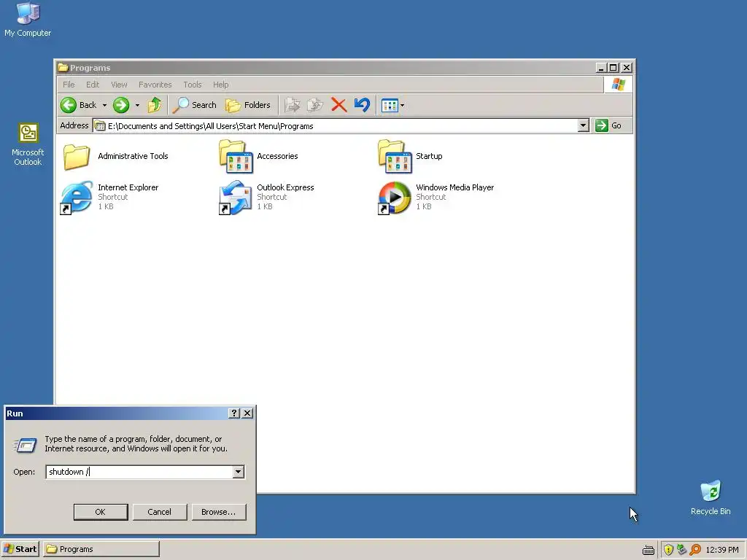Click the Run dialog help question mark
This screenshot has width=747, height=560.
(234, 413)
